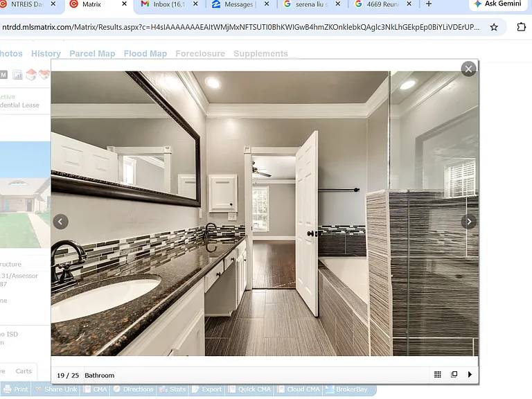532x399 pixels.
Task: Click the browser address bar URL
Action: (241, 27)
